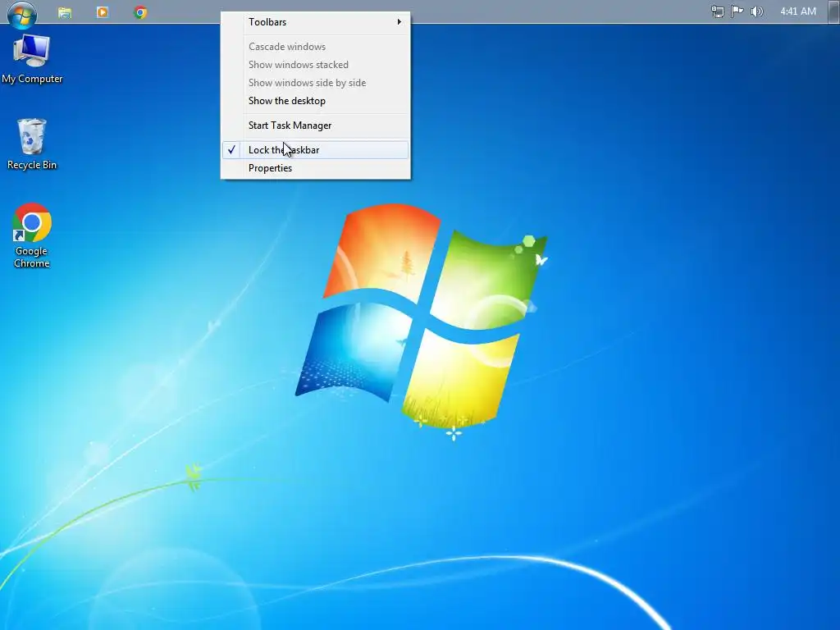The image size is (840, 630).
Task: Uncheck Lock the taskbar option
Action: (316, 150)
